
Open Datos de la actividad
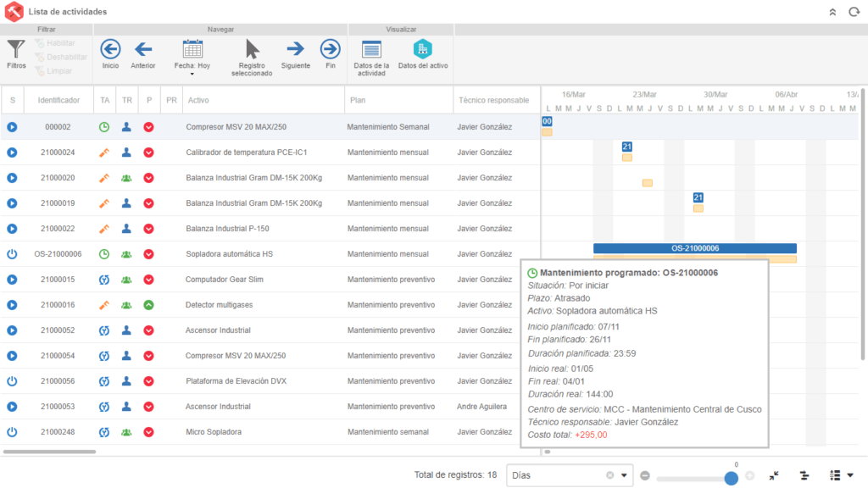coord(371,50)
